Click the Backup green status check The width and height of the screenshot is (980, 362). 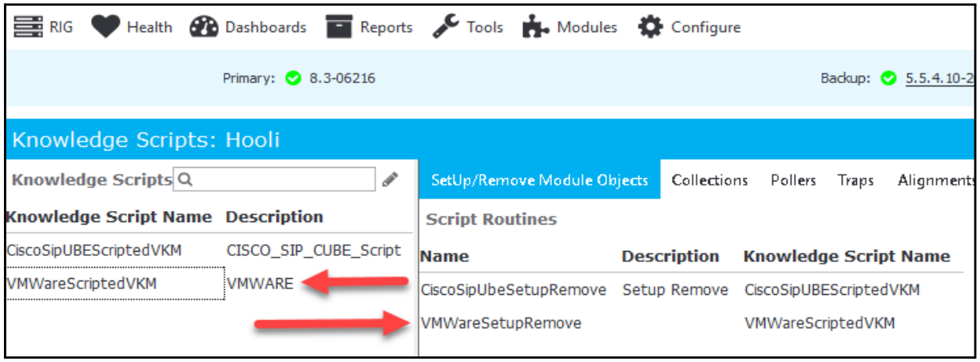pyautogui.click(x=889, y=78)
